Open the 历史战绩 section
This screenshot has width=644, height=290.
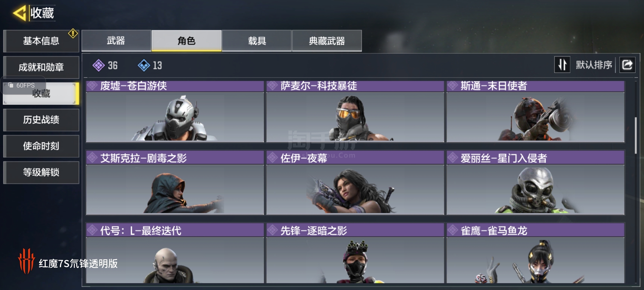click(x=41, y=120)
